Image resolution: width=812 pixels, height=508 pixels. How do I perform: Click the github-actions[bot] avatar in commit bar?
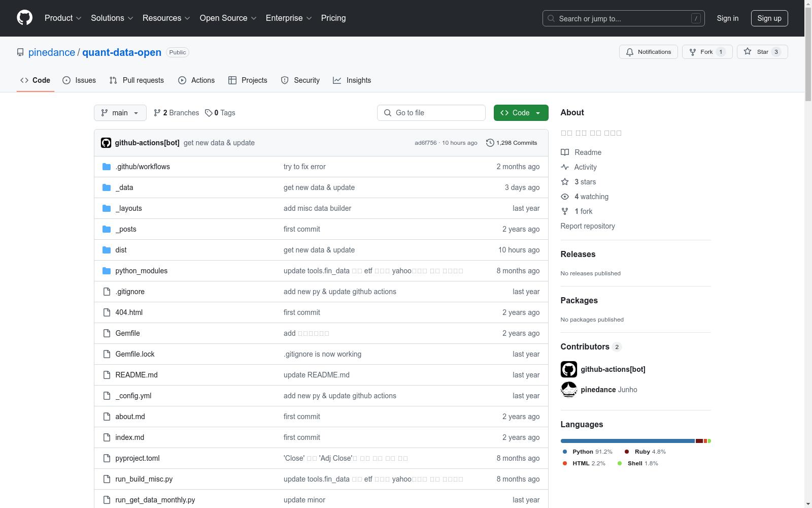pos(106,143)
